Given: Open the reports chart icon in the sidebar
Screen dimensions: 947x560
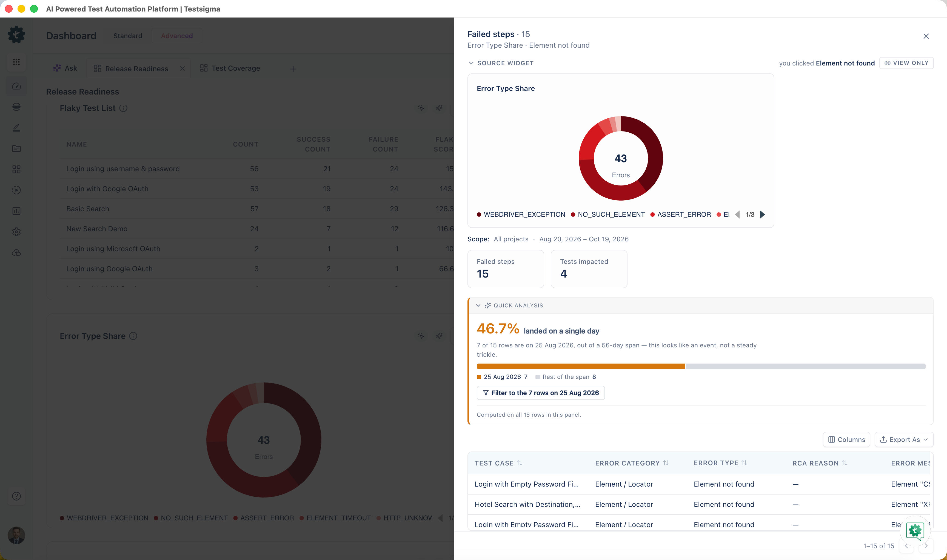Looking at the screenshot, I should click(16, 211).
